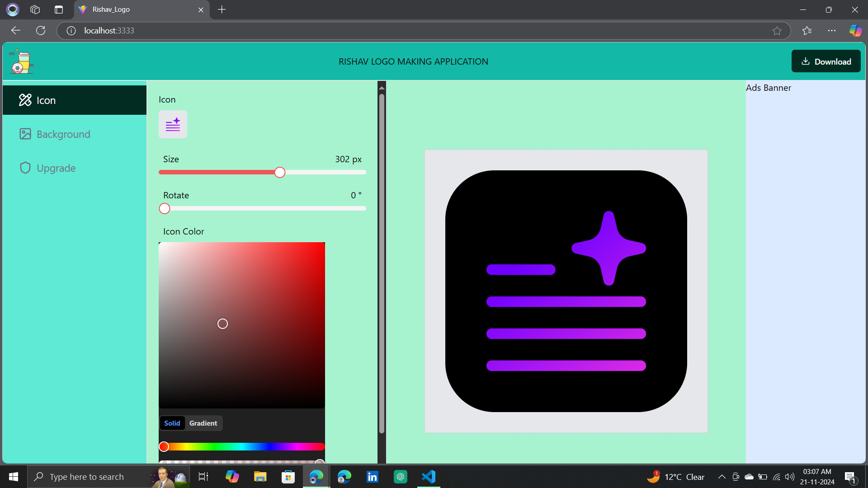Click the app logo in header

(21, 62)
